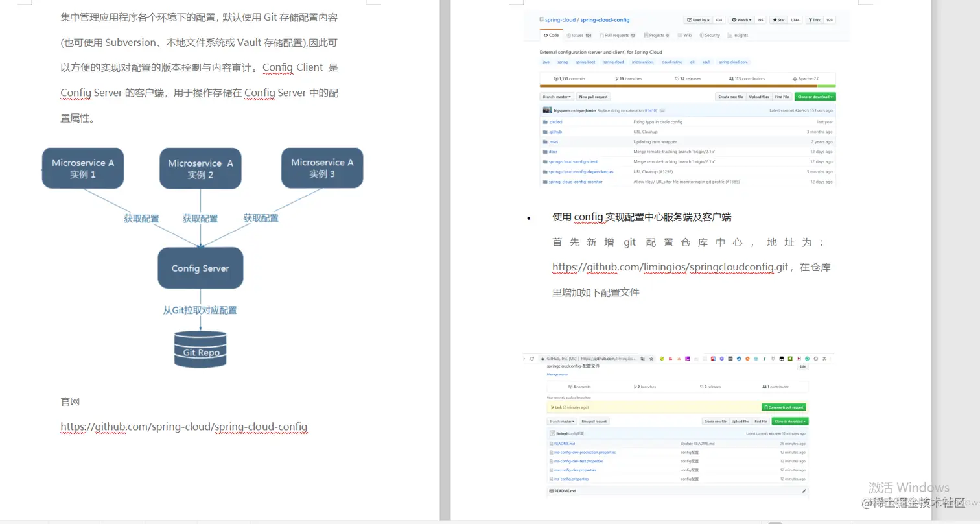Click the .circleci folder icon
Viewport: 980px width, 524px height.
point(545,122)
